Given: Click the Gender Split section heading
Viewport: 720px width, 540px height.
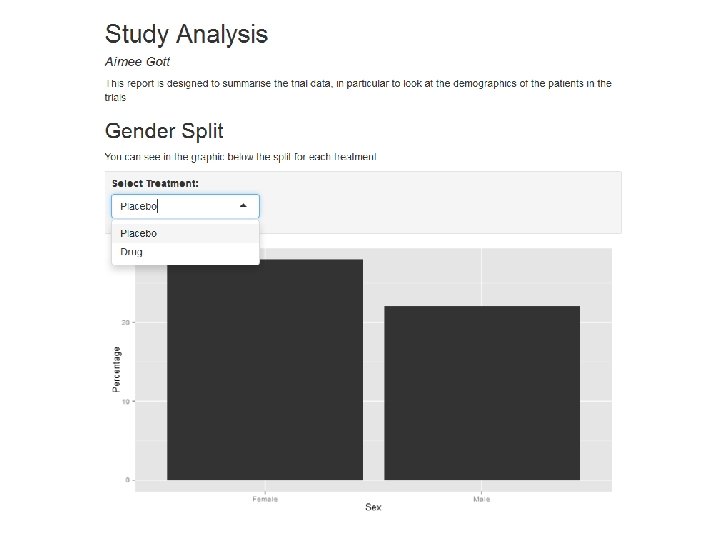Looking at the screenshot, I should coord(164,131).
